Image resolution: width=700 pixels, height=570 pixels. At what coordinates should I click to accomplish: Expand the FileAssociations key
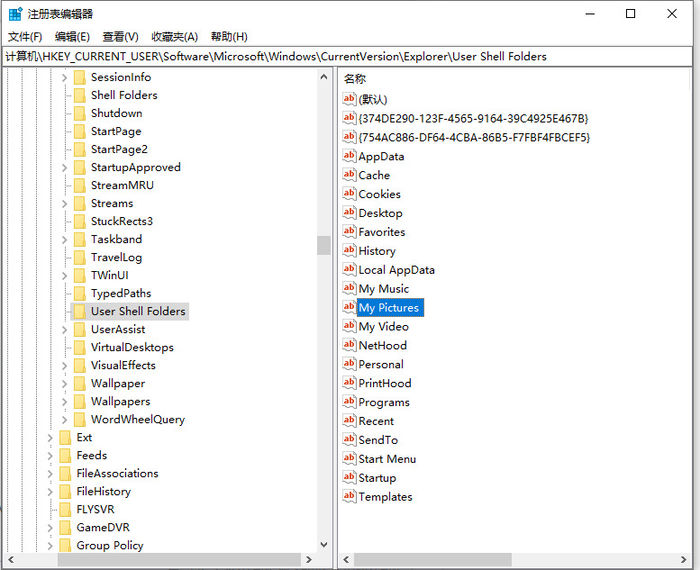(50, 474)
